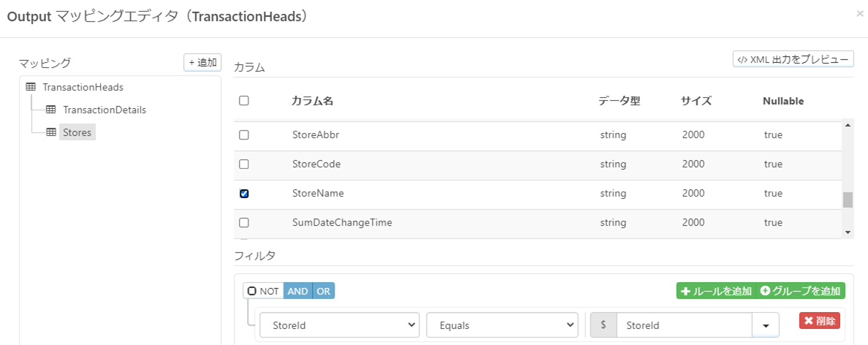Expand the StoreId value dropdown arrow
868x345 pixels.
click(x=766, y=325)
